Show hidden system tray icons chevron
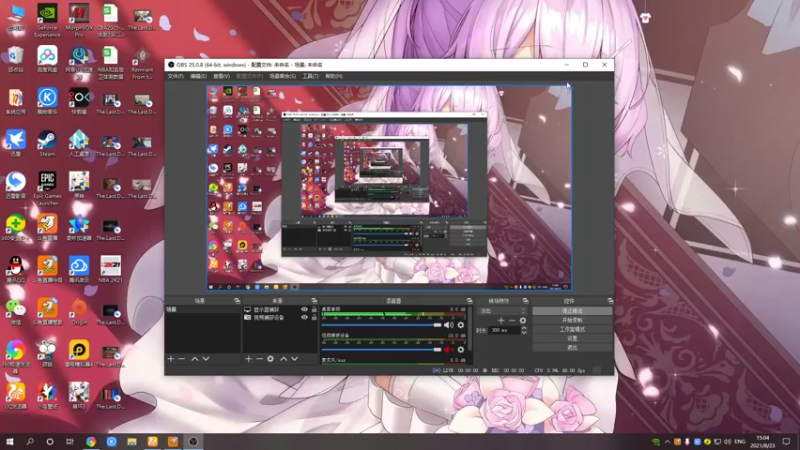 tap(667, 442)
